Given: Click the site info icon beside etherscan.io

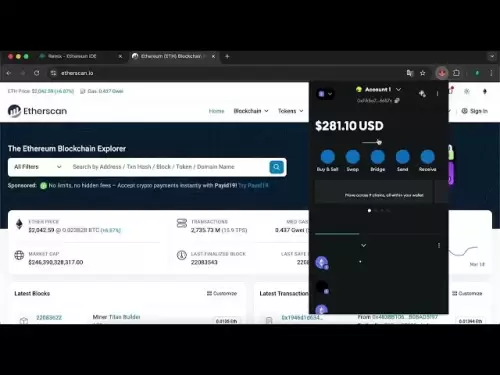Looking at the screenshot, I should point(53,73).
